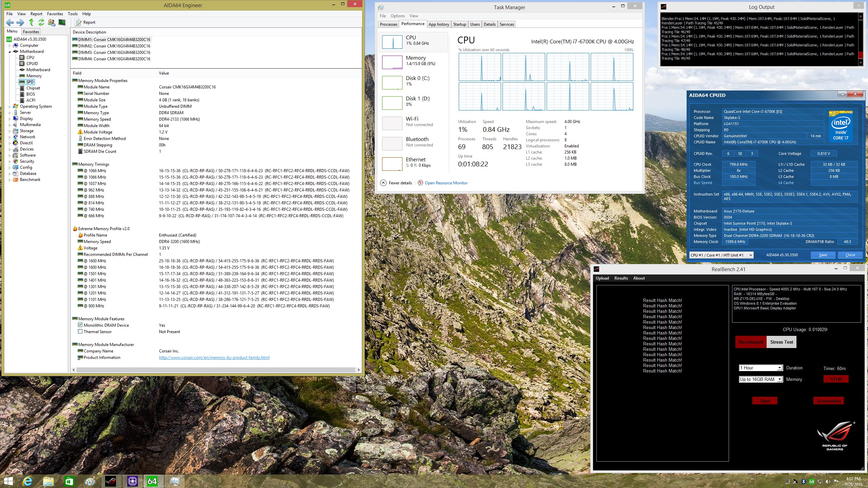
Task: Click the Start button in RealBench
Action: pos(765,401)
